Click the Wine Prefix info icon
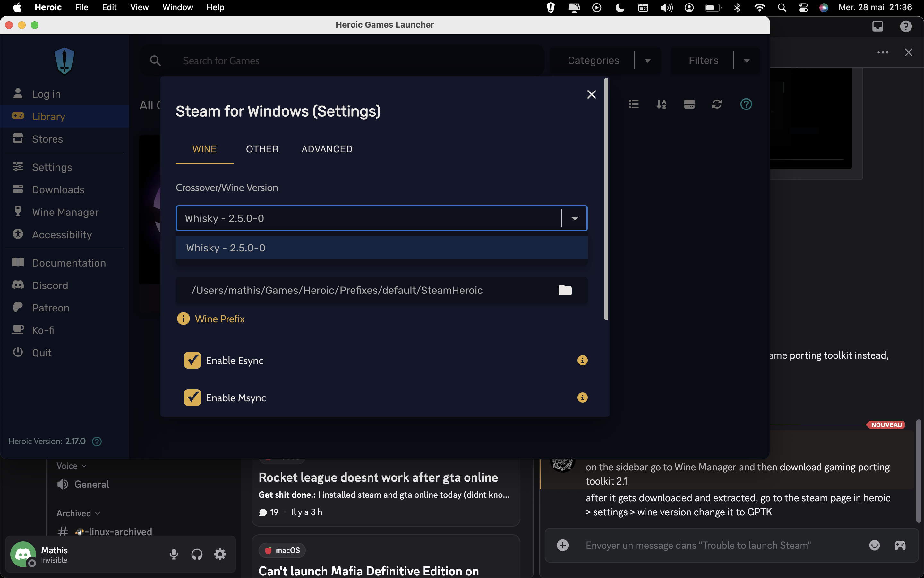This screenshot has width=924, height=578. click(183, 319)
